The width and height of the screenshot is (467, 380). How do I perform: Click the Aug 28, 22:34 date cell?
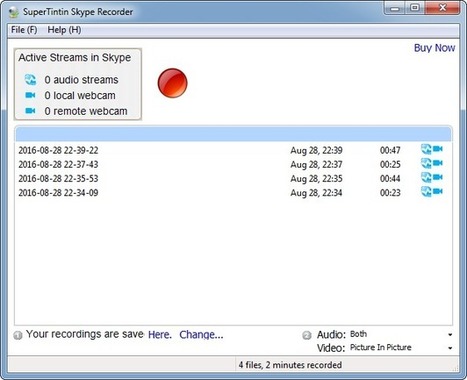(316, 193)
